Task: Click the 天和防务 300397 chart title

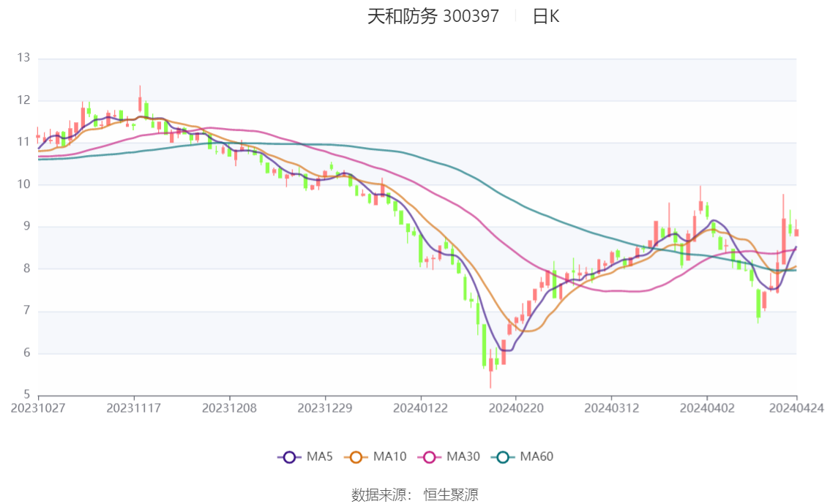Action: 433,17
